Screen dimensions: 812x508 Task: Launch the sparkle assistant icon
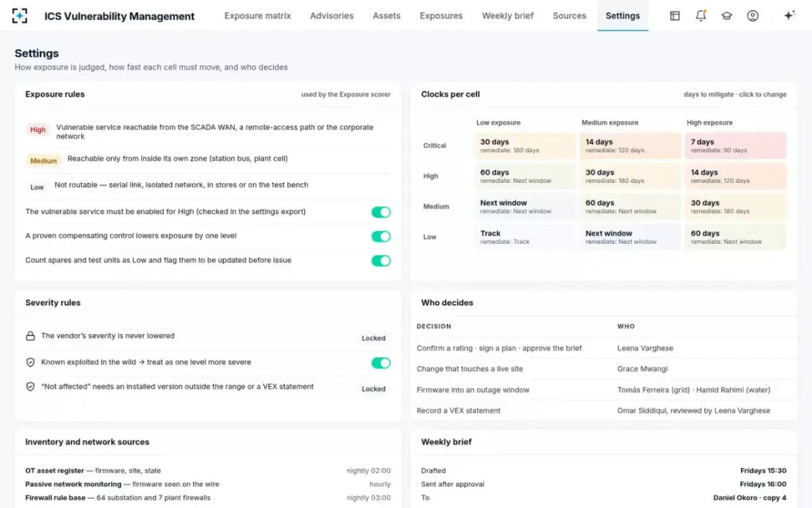[x=789, y=16]
